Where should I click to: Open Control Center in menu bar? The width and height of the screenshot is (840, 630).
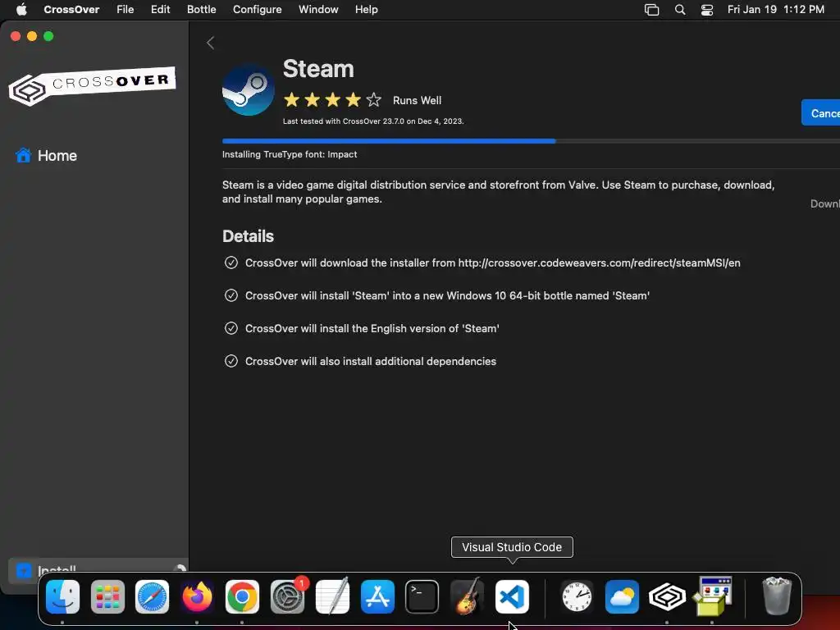click(707, 10)
